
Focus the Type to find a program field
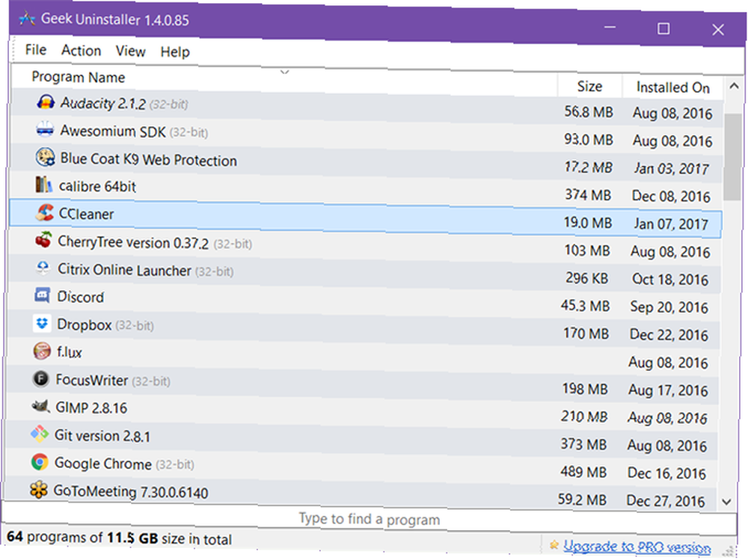[370, 519]
